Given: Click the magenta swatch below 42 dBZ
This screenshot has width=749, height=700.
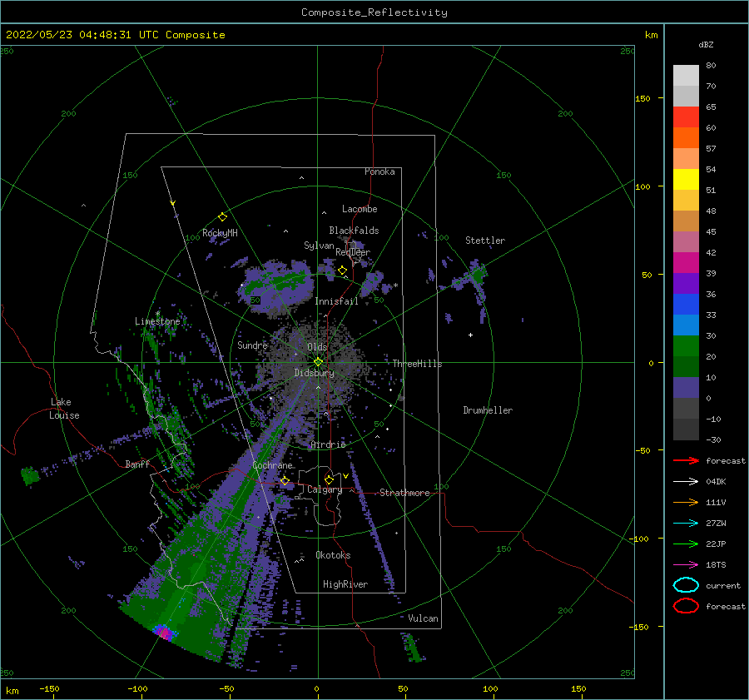Looking at the screenshot, I should tap(686, 263).
